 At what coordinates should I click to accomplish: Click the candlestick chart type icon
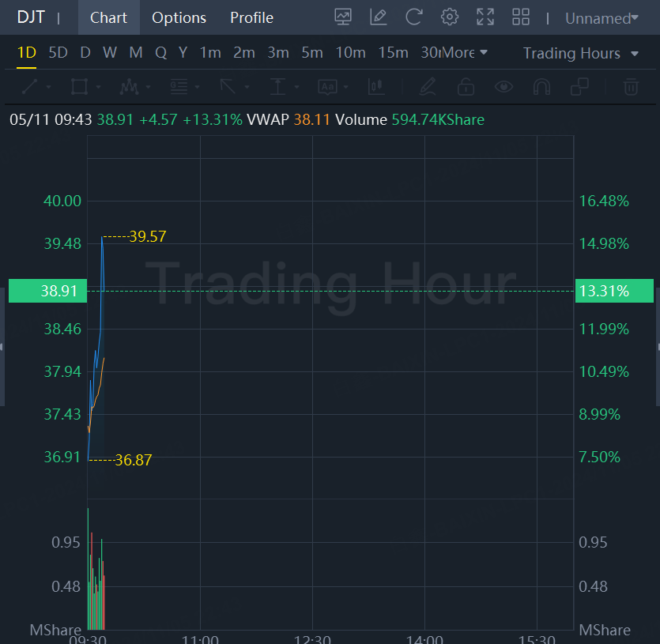[x=376, y=87]
